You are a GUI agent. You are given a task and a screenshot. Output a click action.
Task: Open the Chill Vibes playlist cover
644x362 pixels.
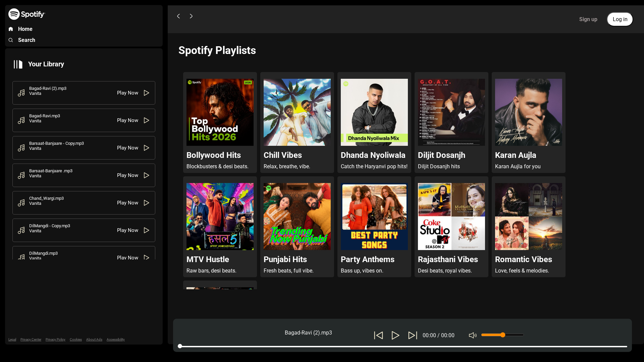click(297, 112)
